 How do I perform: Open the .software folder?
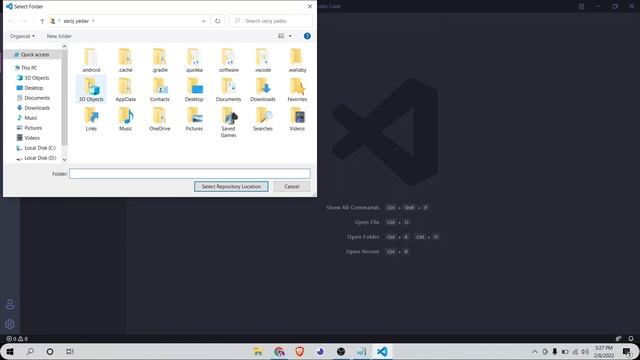point(228,60)
